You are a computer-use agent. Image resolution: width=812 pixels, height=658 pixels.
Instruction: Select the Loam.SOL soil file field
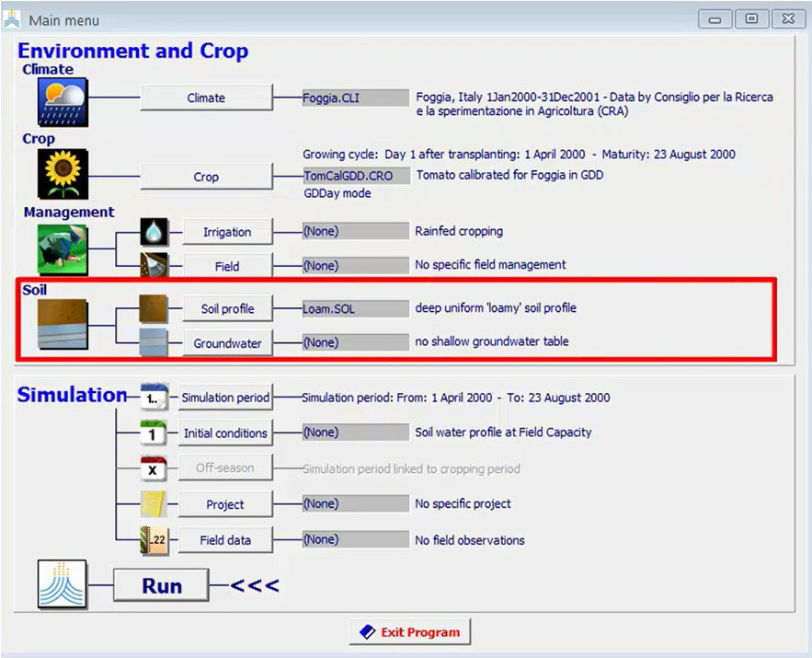coord(355,308)
